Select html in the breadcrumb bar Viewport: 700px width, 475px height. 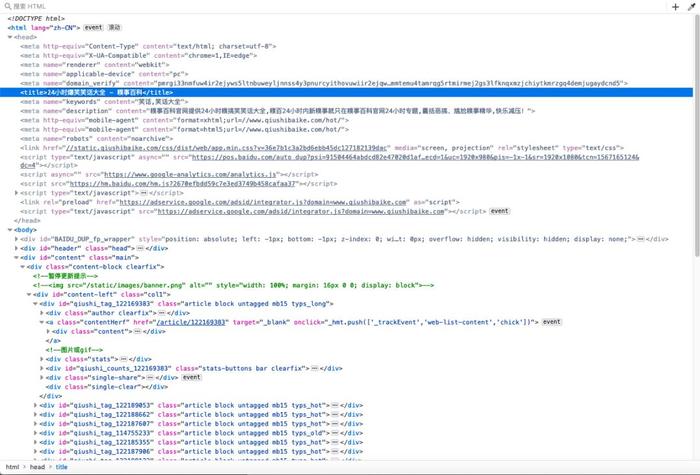(x=12, y=467)
